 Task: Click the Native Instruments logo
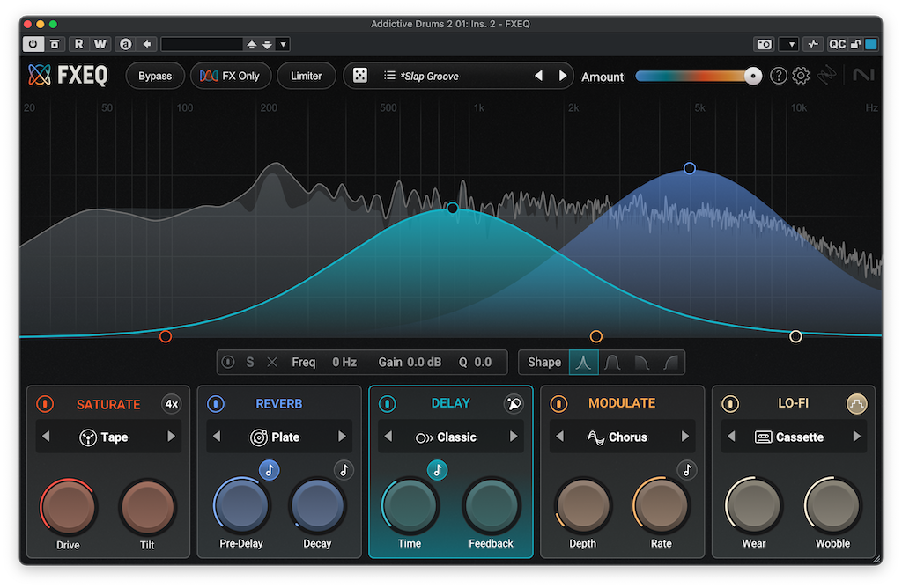click(863, 75)
